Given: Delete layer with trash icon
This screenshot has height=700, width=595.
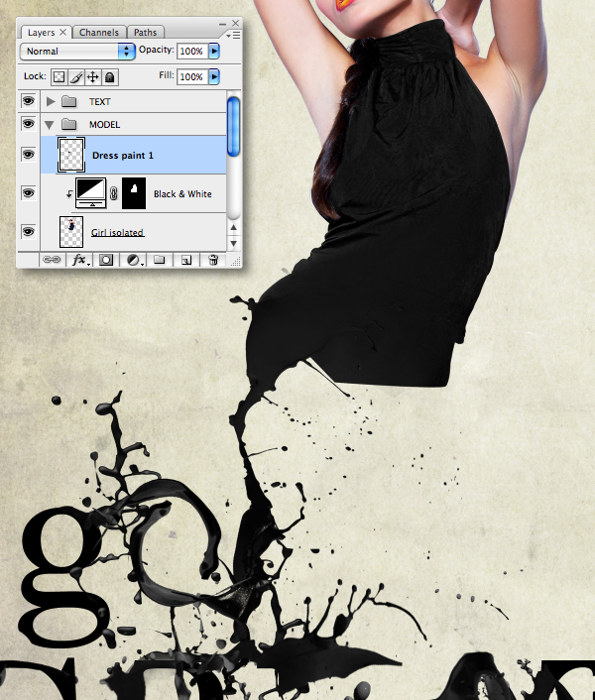Looking at the screenshot, I should pos(213,260).
